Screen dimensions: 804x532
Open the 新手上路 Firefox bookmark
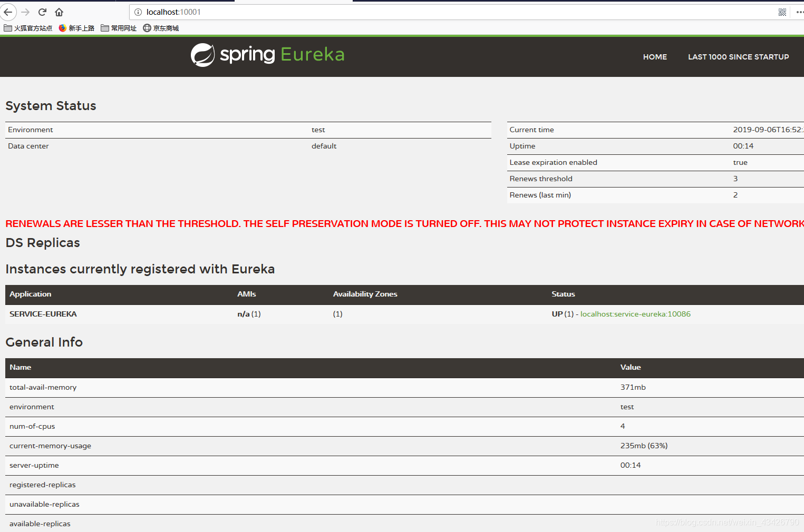click(76, 28)
